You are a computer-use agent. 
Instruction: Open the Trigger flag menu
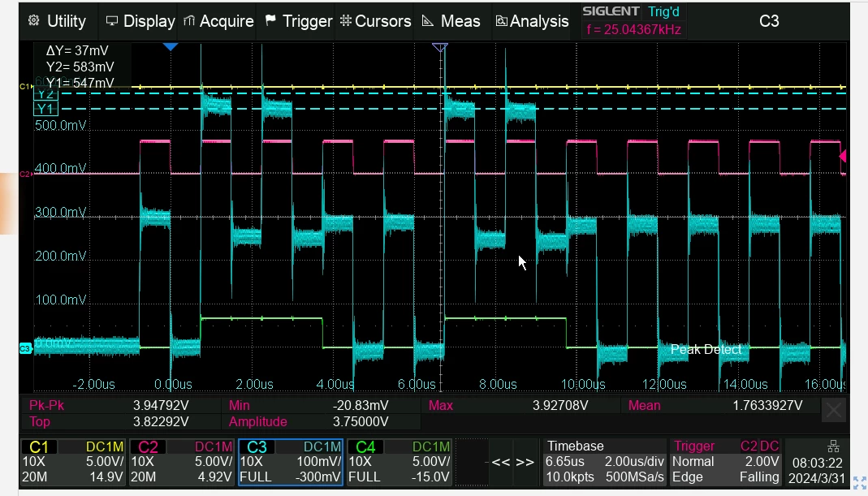point(298,21)
